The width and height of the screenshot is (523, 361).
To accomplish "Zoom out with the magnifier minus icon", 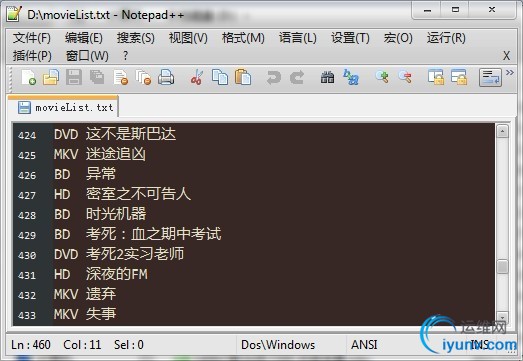I will (x=405, y=77).
